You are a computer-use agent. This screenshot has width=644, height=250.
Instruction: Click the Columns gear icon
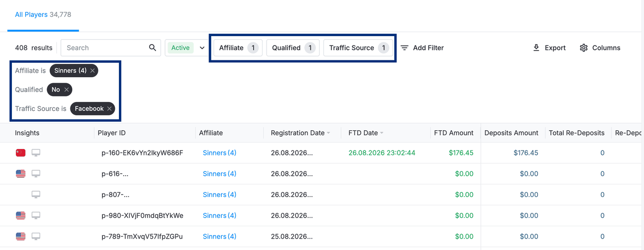tap(584, 48)
